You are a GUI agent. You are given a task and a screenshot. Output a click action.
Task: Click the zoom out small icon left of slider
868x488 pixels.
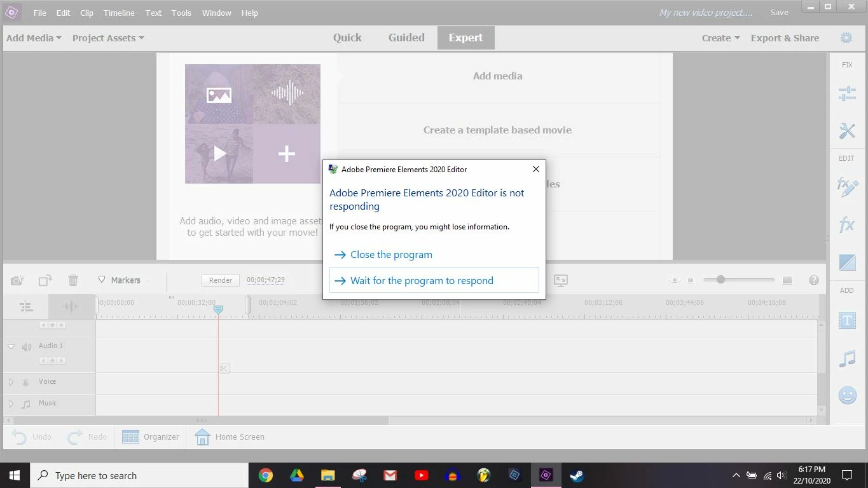[x=691, y=280]
